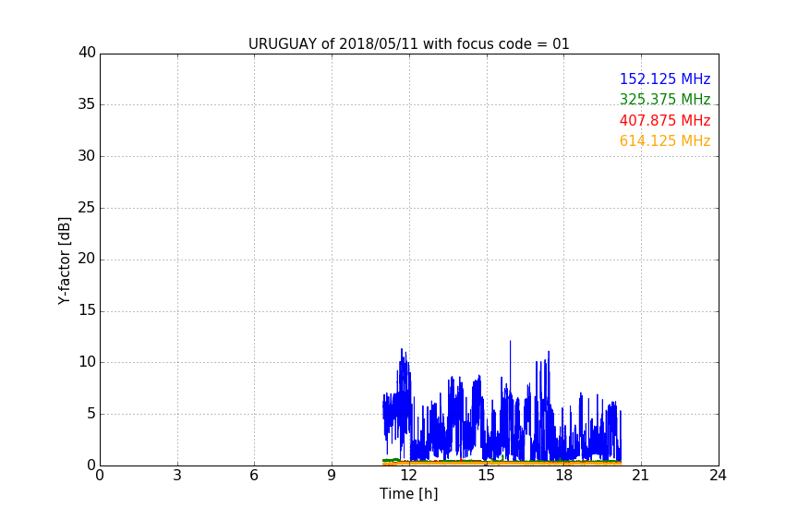Viewport: 798px width, 532px height.
Task: Click the y-axis tick label '10'
Action: point(87,362)
